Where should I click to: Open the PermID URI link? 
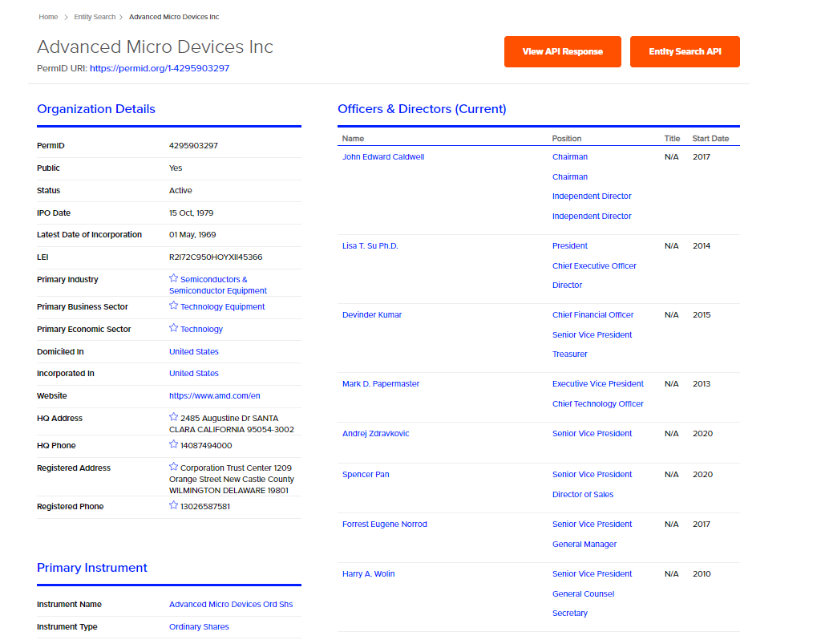[160, 68]
